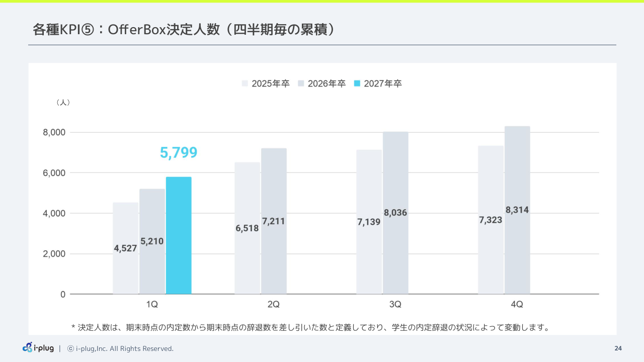644x362 pixels.
Task: Click the 1Q axis label
Action: pos(152,305)
